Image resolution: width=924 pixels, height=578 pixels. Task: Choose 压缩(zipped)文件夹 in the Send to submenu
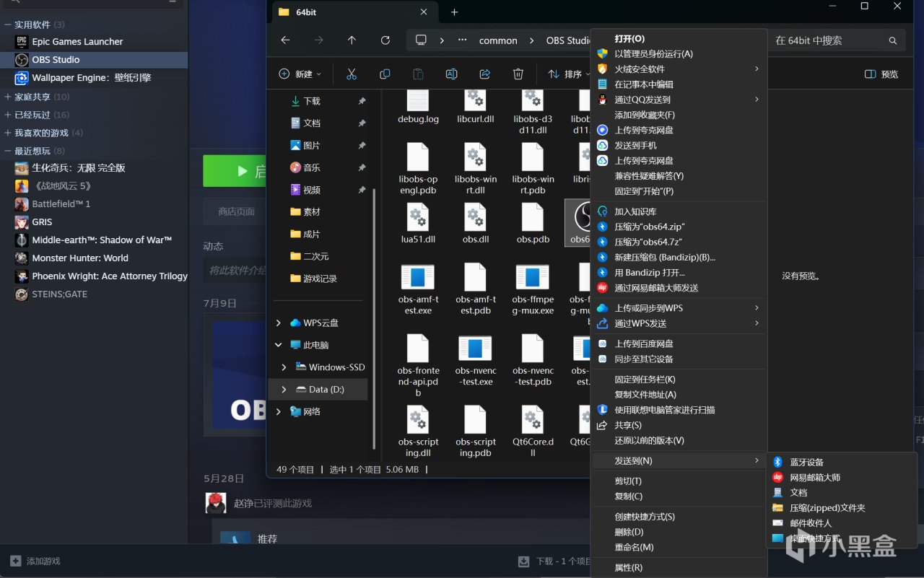pyautogui.click(x=842, y=508)
